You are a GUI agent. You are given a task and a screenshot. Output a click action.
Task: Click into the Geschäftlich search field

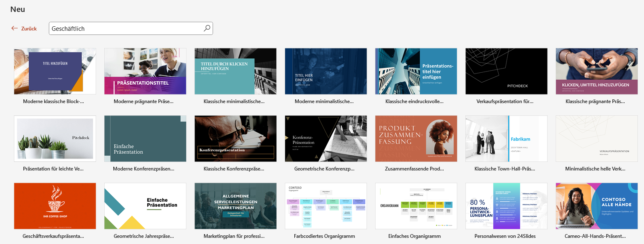[125, 28]
